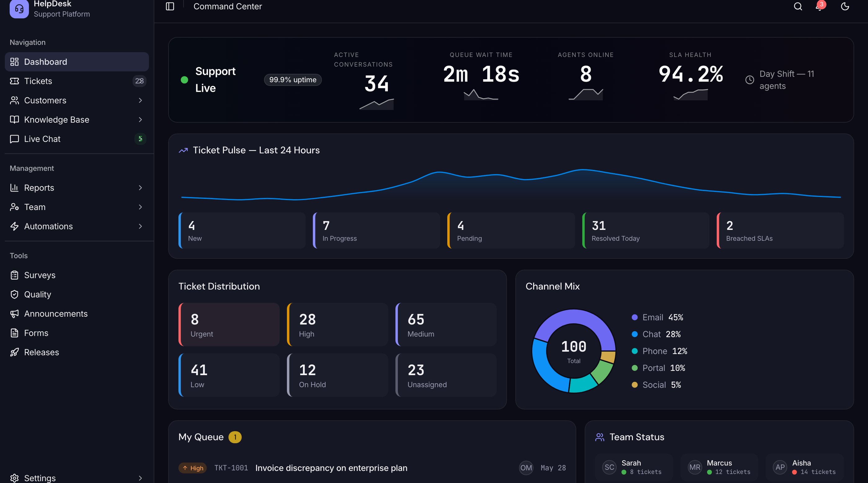The width and height of the screenshot is (868, 483).
Task: Click the Channel Mix donut chart
Action: click(x=573, y=351)
